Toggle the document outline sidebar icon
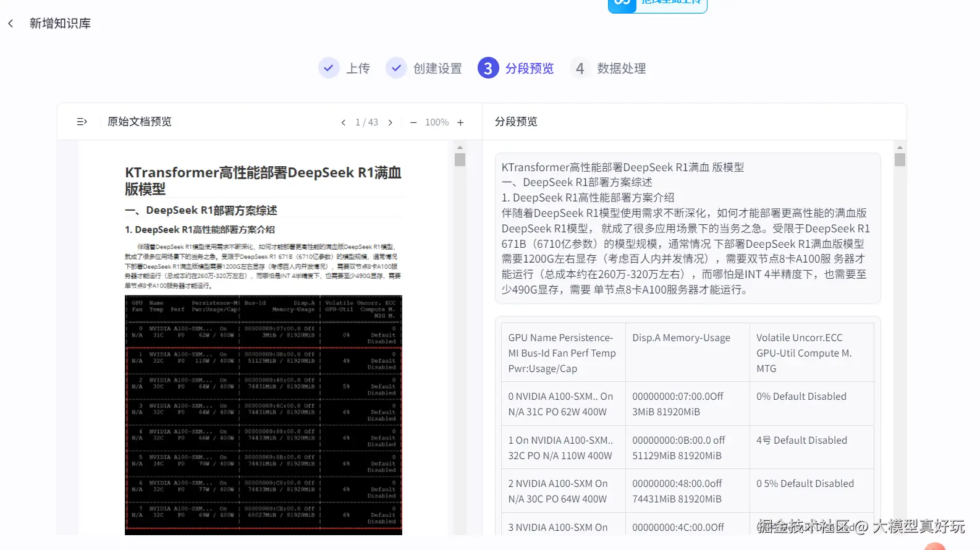 coord(82,122)
